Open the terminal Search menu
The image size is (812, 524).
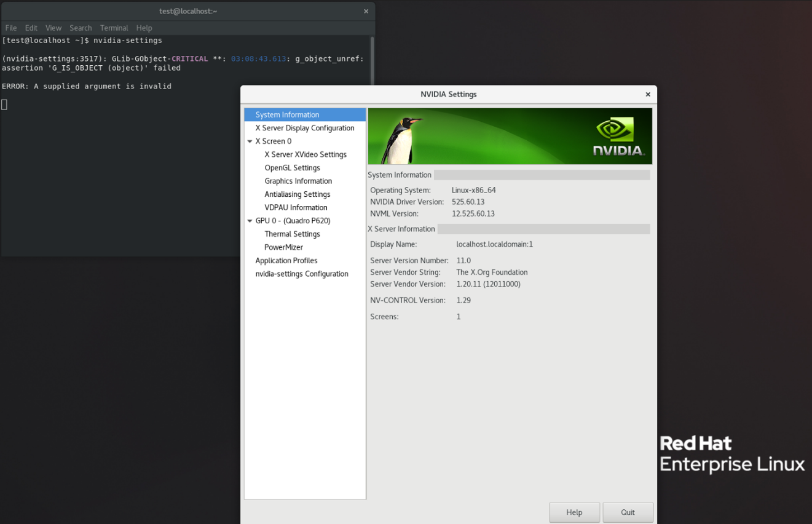81,28
